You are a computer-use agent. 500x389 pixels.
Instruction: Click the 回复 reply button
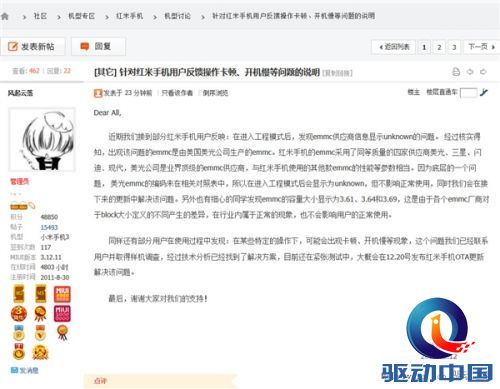[x=98, y=46]
